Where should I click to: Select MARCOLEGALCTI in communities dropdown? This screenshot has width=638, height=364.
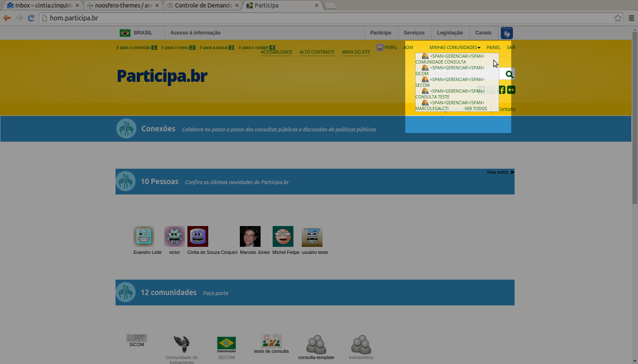coord(432,108)
